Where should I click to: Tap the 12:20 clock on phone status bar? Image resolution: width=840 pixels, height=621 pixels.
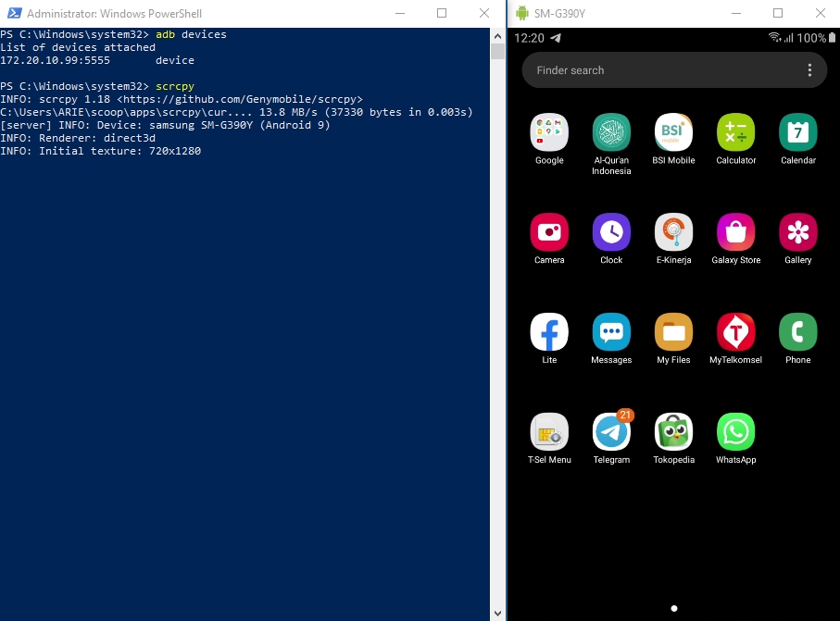click(529, 38)
